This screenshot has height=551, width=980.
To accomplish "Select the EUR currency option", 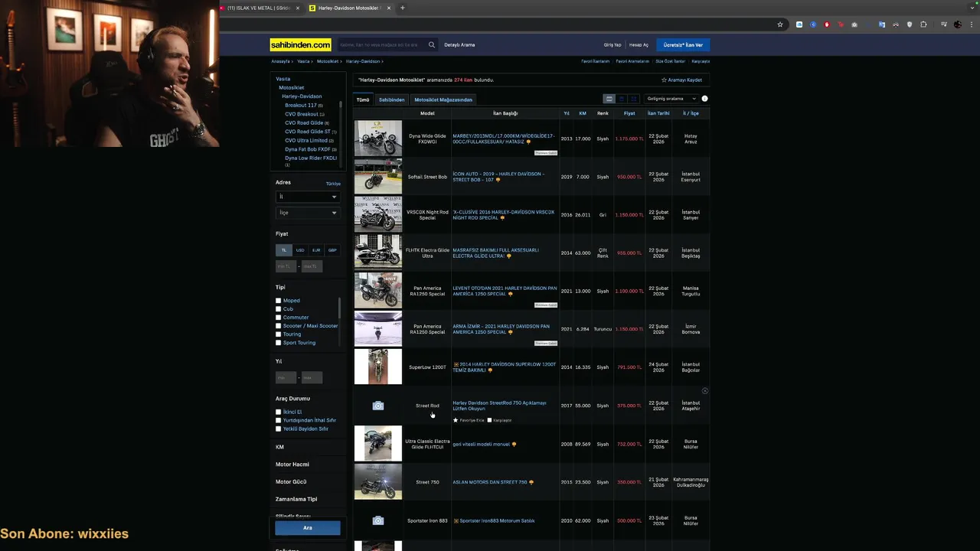I will tap(316, 250).
